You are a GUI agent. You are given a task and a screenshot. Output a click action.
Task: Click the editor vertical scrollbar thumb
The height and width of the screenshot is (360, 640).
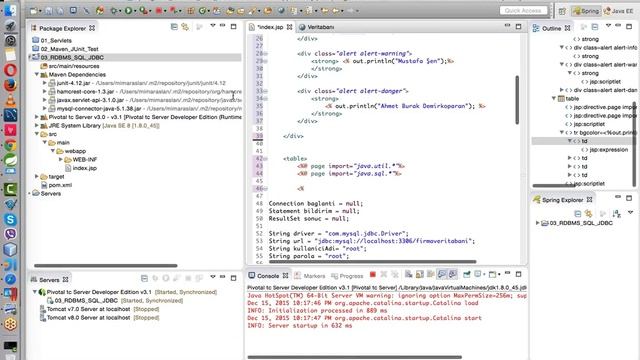pyautogui.click(x=517, y=100)
